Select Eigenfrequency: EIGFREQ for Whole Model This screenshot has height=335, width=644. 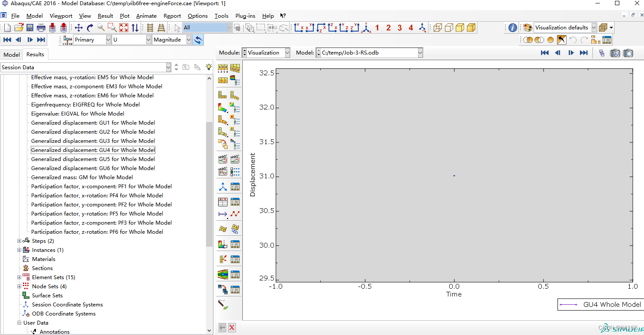click(x=85, y=105)
